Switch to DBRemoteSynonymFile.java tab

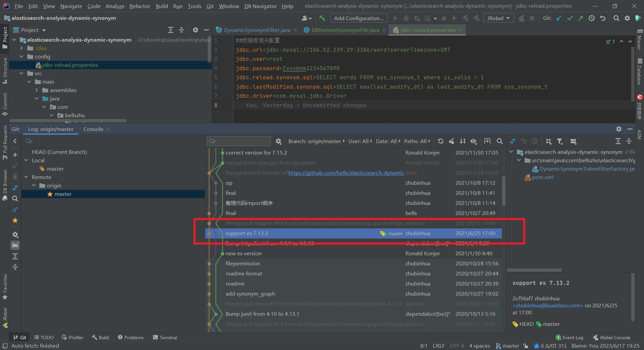click(345, 30)
